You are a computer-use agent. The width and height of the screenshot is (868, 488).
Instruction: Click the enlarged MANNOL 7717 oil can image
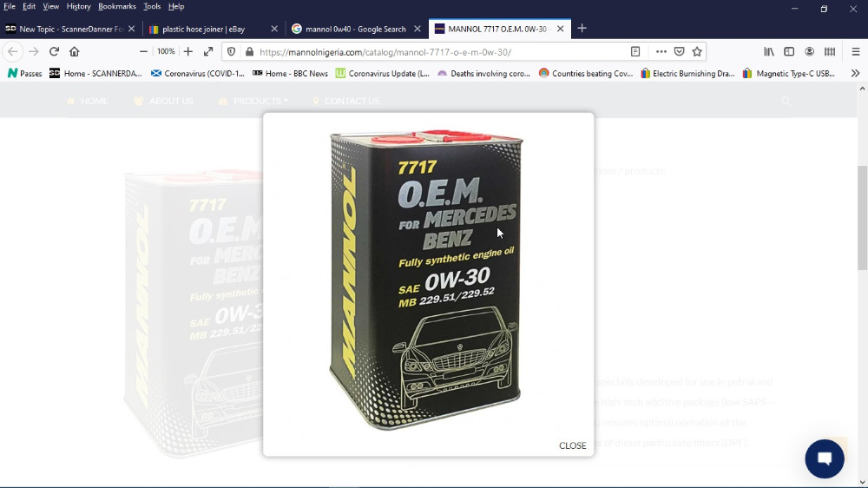click(425, 280)
